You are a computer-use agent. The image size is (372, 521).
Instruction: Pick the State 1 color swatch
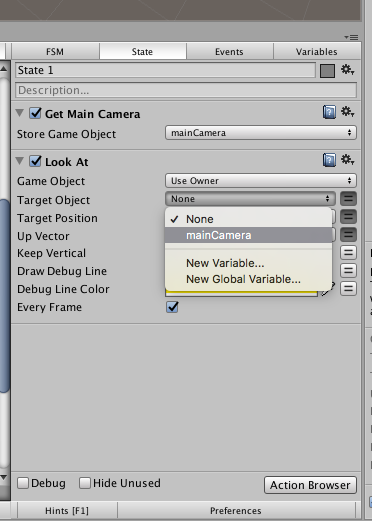tap(327, 71)
